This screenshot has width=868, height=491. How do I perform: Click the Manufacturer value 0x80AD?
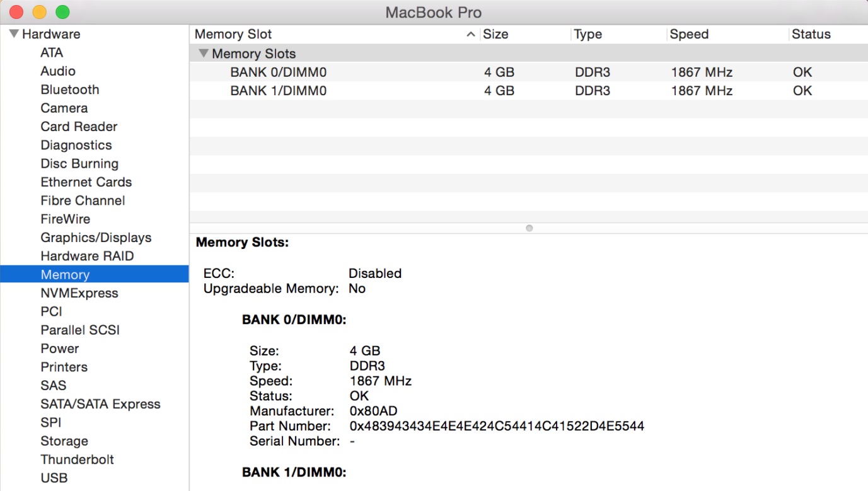(373, 411)
